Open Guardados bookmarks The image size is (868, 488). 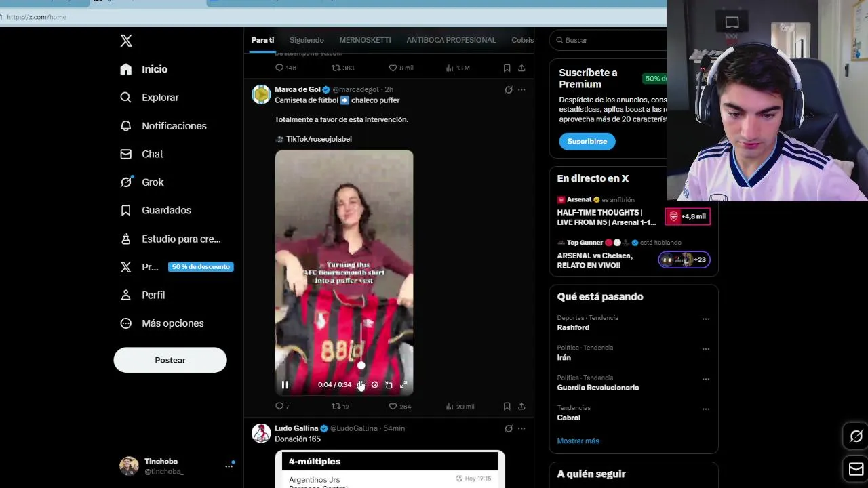pos(156,210)
